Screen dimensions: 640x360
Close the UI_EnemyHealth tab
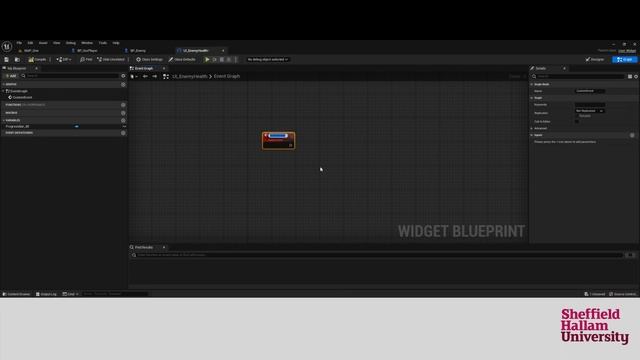223,51
